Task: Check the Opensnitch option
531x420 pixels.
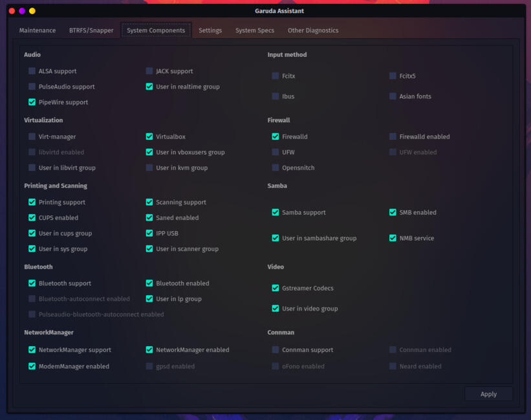Action: pos(276,168)
